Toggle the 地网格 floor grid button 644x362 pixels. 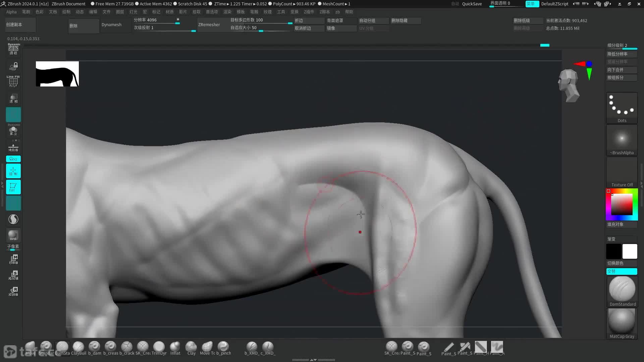[13, 146]
